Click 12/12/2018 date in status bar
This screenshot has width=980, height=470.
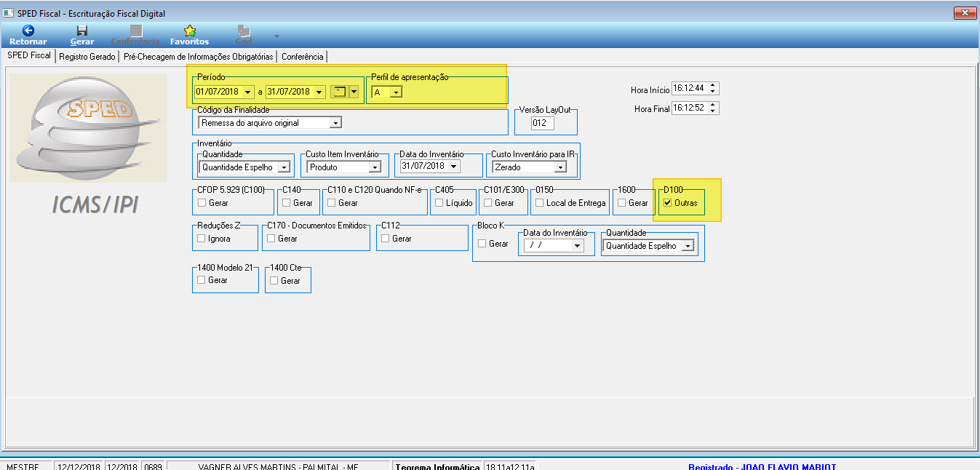[79, 466]
